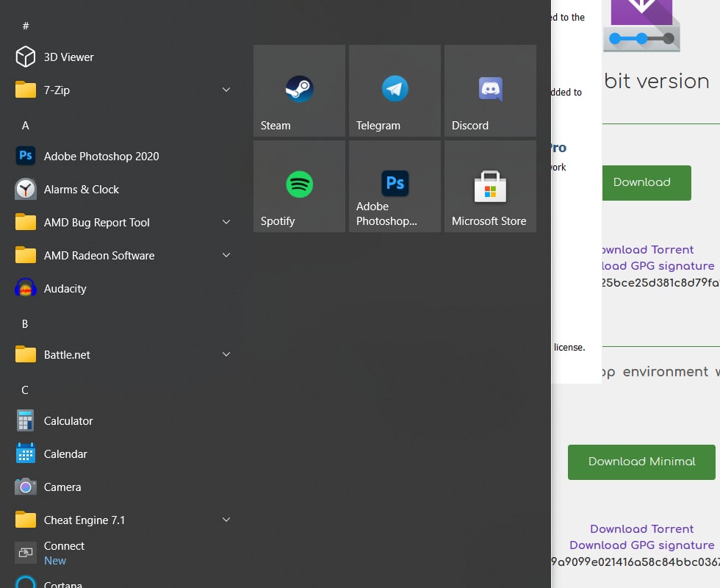Click the green Download button in browser
The image size is (720, 588).
tap(647, 182)
